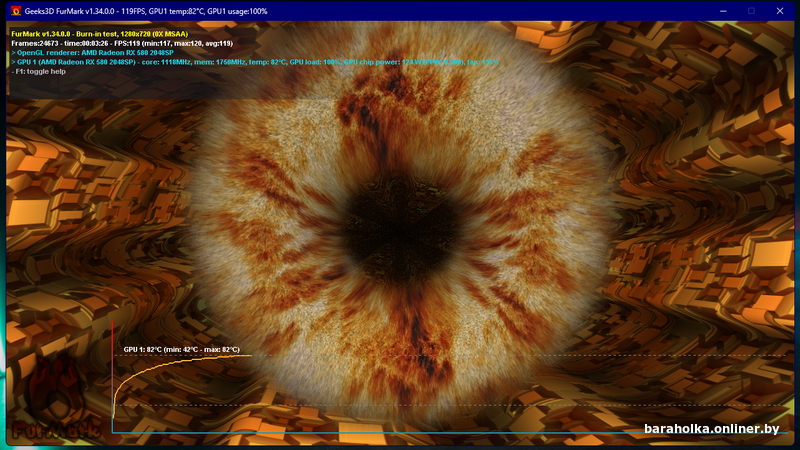The image size is (800, 450).
Task: Click the orange temperature graph curve
Action: pyautogui.click(x=153, y=366)
